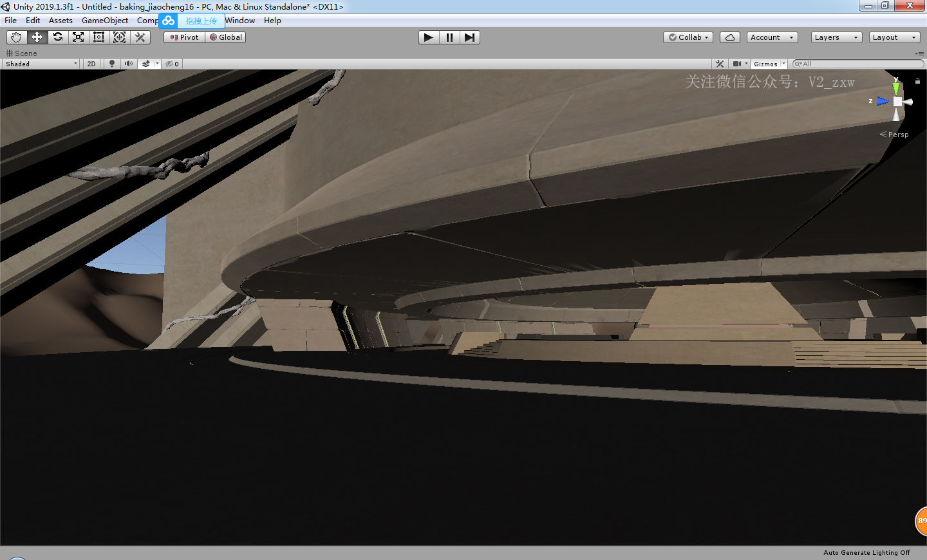This screenshot has height=560, width=927.
Task: Start Play mode
Action: pyautogui.click(x=428, y=37)
